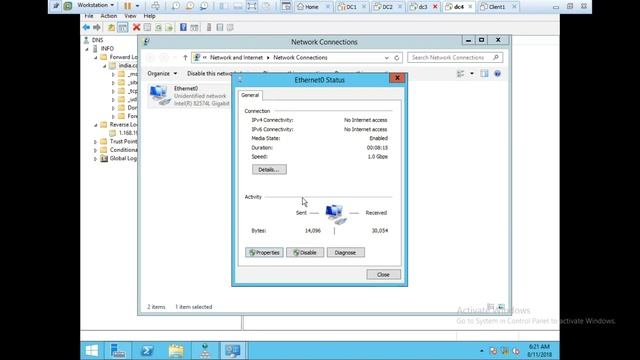Switch to the DC1 virtual machine tab

(347, 7)
